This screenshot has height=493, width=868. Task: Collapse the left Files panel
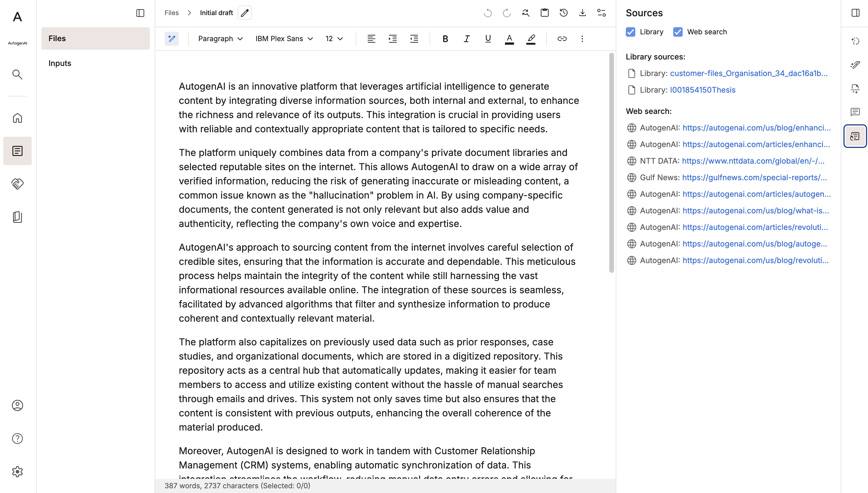(140, 13)
